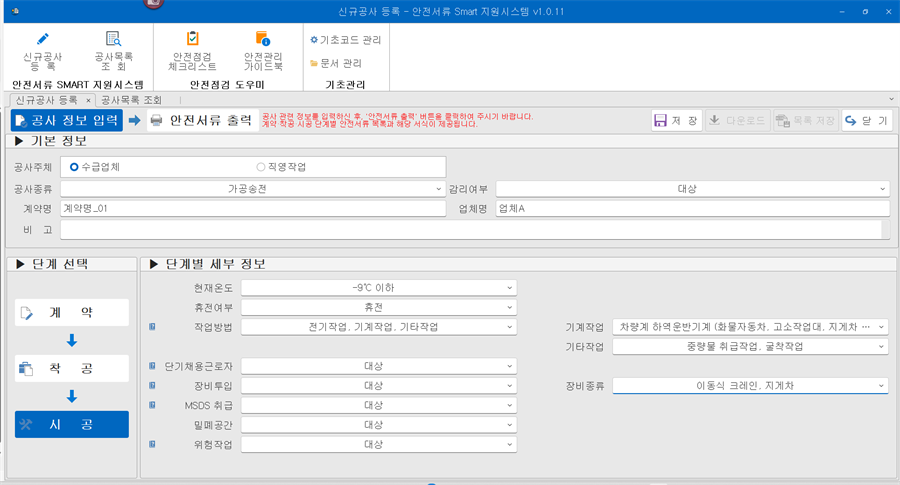900x485 pixels.
Task: Click the 계약 step document icon
Action: [26, 313]
